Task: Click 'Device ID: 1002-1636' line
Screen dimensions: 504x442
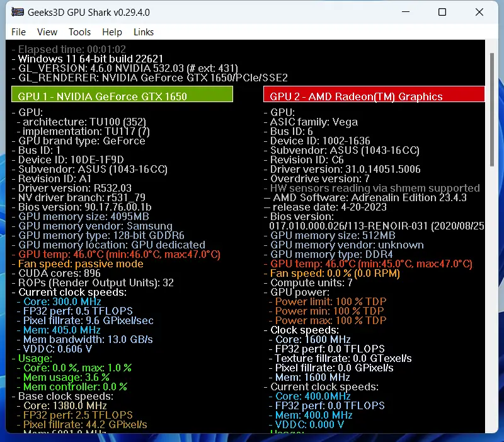Action: click(317, 141)
